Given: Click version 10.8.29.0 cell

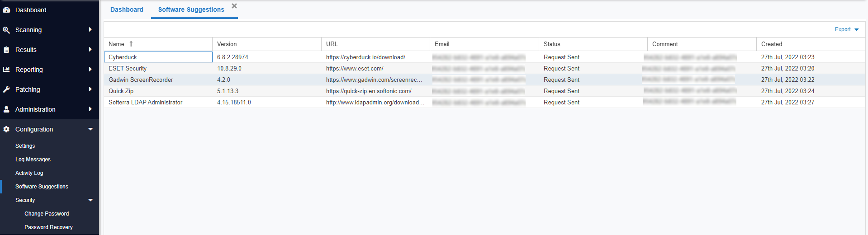Looking at the screenshot, I should 229,68.
